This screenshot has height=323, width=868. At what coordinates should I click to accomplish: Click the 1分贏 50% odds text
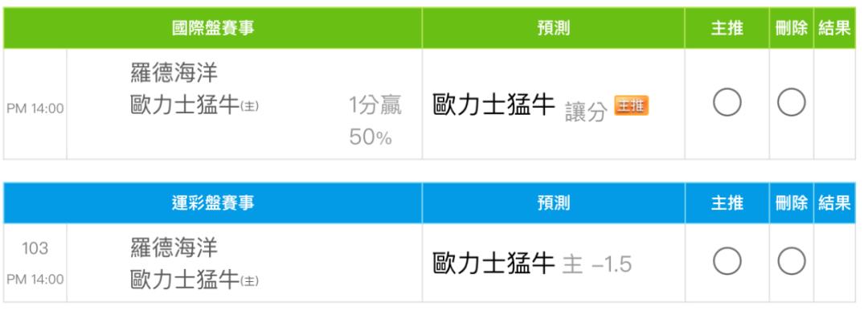pyautogui.click(x=375, y=121)
